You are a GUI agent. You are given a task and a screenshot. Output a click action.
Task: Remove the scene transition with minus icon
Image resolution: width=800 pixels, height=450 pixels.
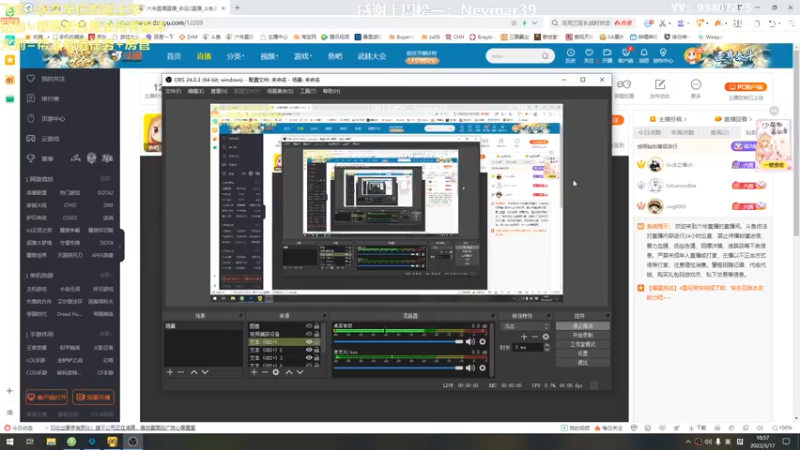535,337
